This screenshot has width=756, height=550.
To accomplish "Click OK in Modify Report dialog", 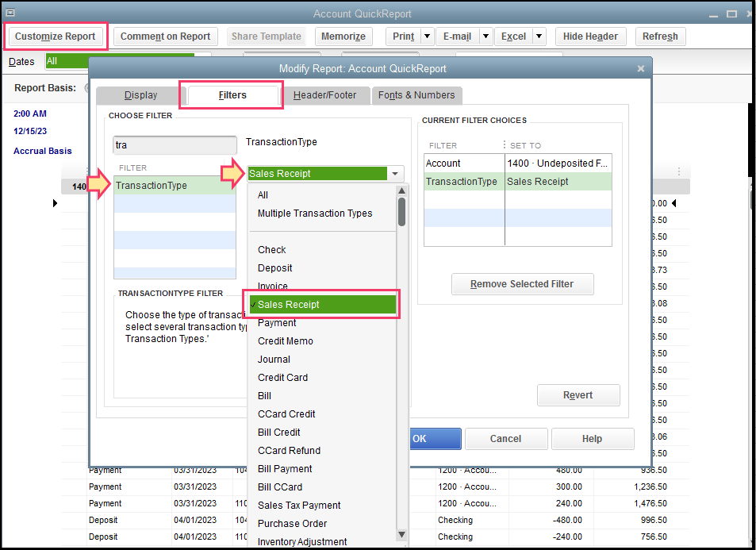I will pyautogui.click(x=435, y=439).
